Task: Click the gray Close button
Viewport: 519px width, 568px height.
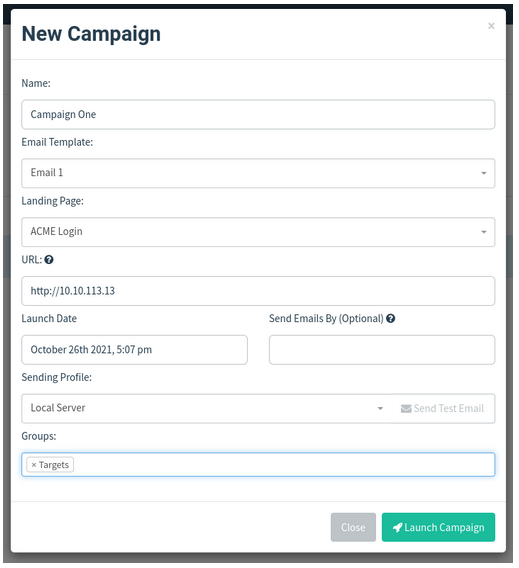Action: [353, 527]
